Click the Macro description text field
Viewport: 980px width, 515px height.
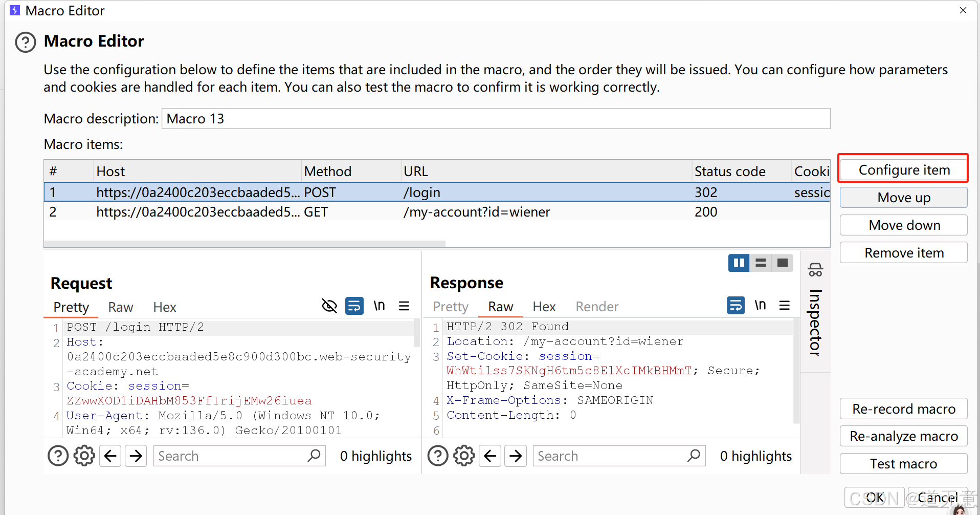coord(495,119)
